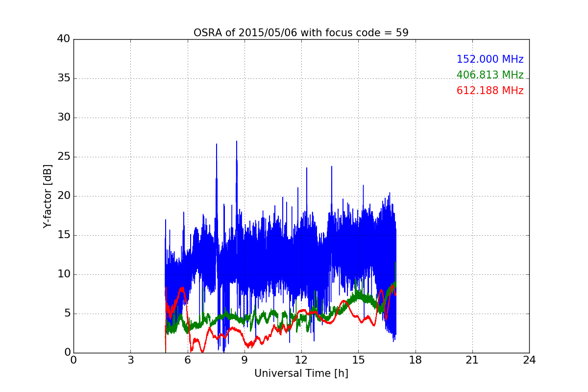Viewport: 588px width, 392px height.
Task: Click the x-axis tick label 12
Action: (301, 360)
